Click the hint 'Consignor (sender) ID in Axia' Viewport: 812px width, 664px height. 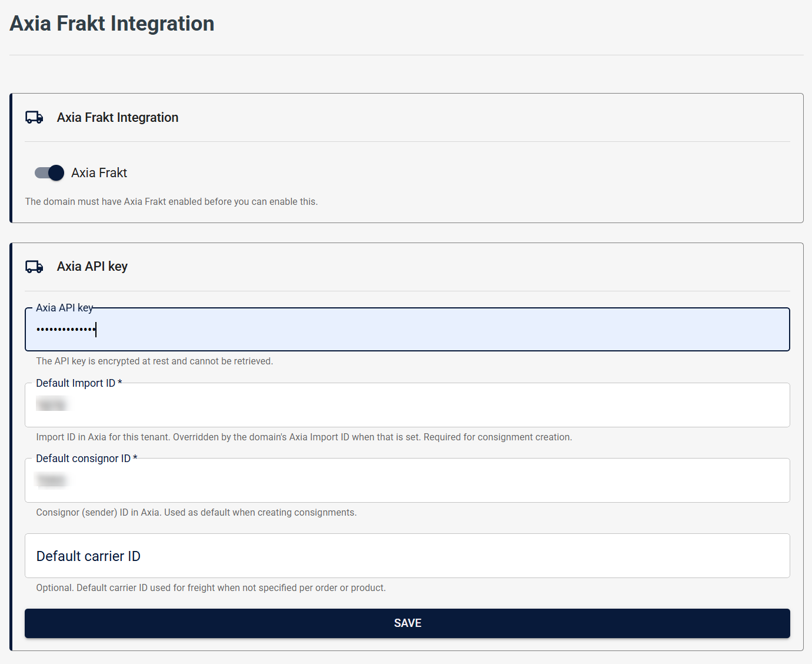point(98,512)
